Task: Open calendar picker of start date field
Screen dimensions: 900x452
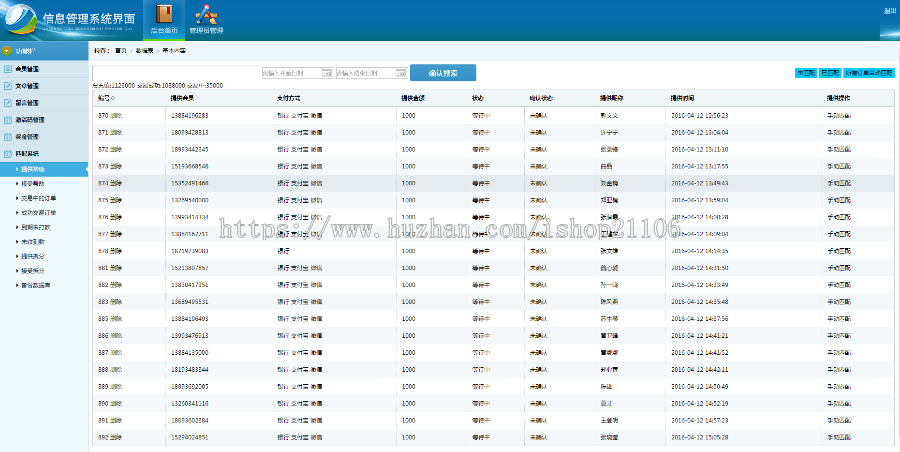Action: tap(327, 73)
